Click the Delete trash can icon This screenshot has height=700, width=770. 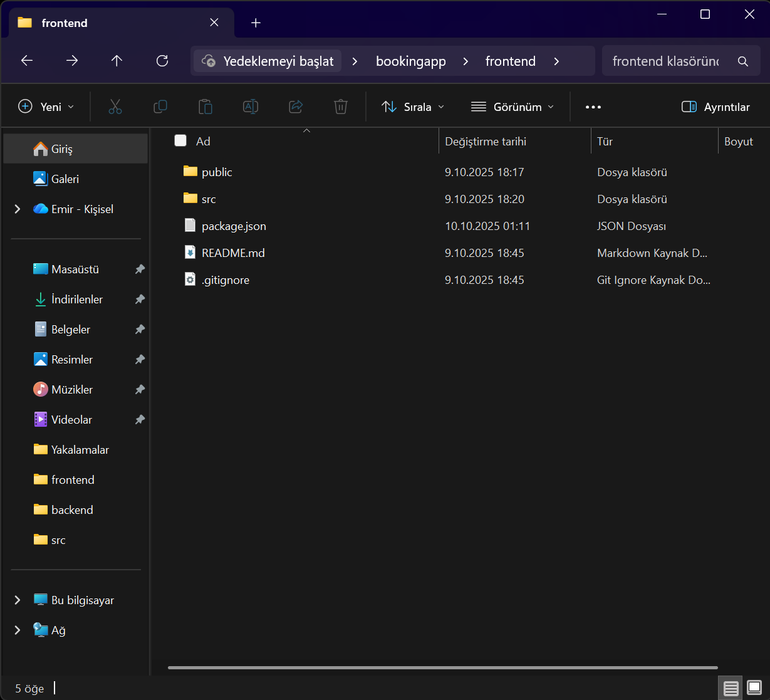[341, 107]
